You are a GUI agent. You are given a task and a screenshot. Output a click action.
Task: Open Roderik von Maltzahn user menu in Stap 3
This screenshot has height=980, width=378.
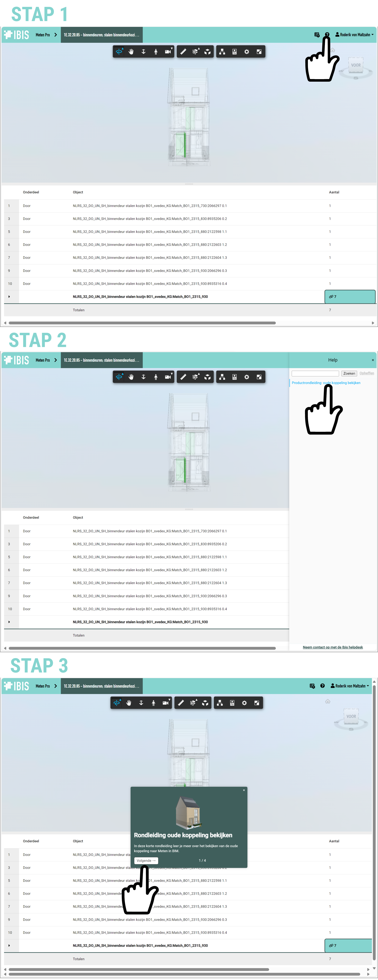click(350, 686)
